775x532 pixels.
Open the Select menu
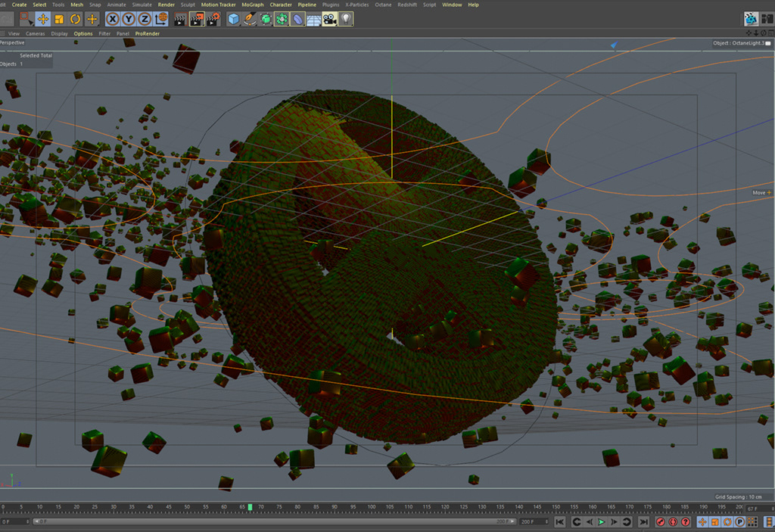[x=39, y=5]
